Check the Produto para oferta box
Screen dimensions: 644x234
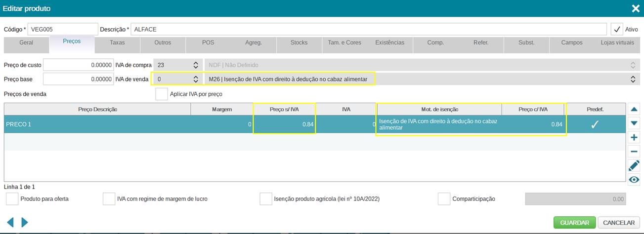(x=12, y=199)
